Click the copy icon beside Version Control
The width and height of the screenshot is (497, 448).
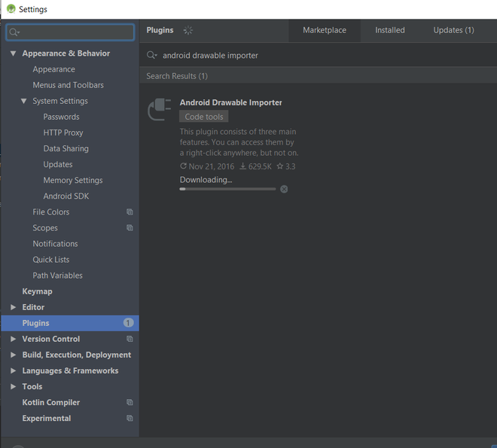pyautogui.click(x=130, y=339)
